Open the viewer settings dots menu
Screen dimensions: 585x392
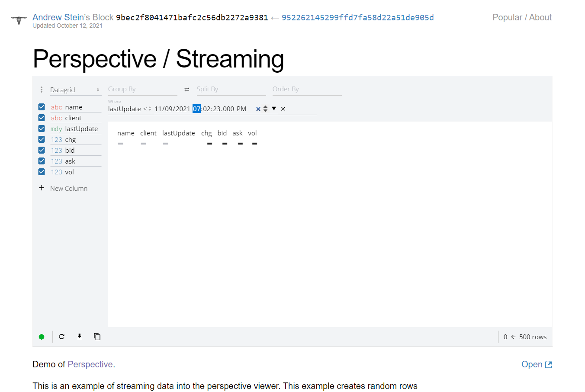click(x=42, y=90)
